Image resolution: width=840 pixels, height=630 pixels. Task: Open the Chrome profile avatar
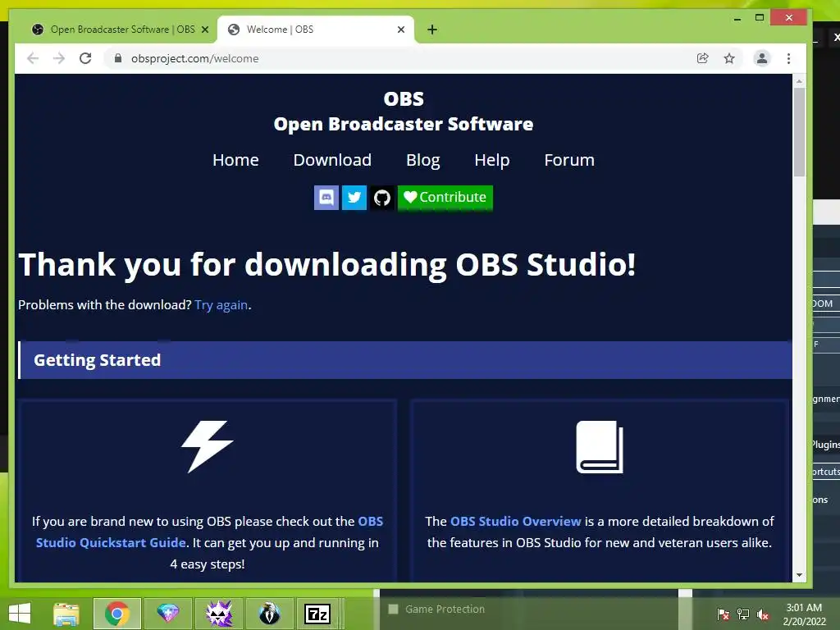(762, 58)
